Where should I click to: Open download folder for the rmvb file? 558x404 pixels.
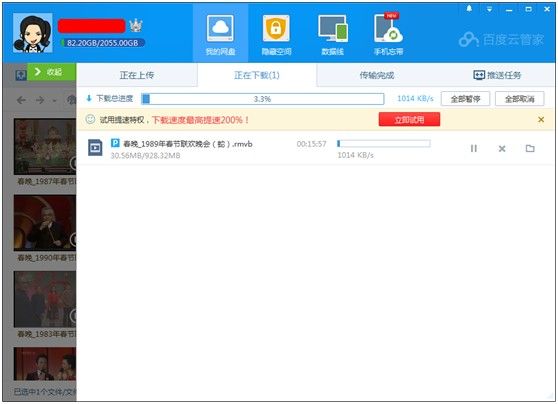click(x=530, y=148)
